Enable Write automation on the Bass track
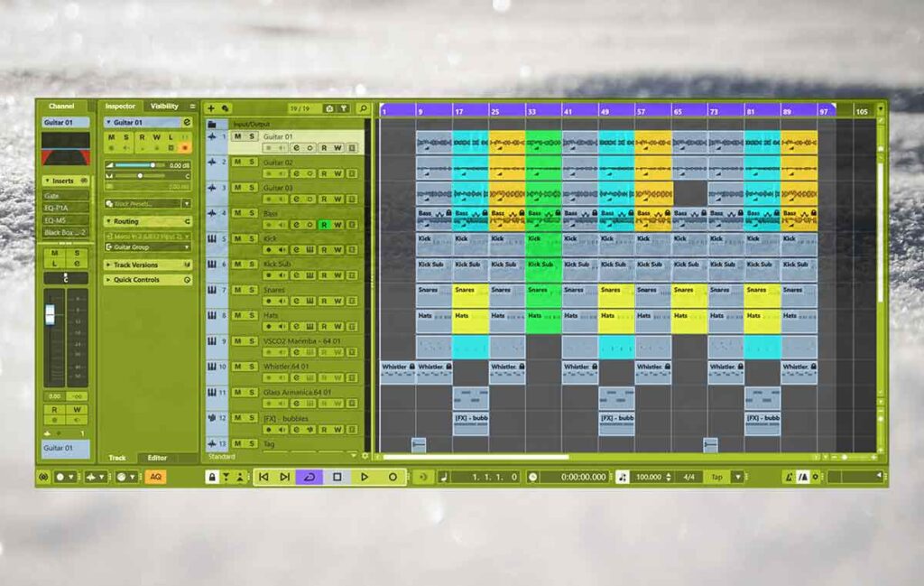924x586 pixels. pos(337,225)
